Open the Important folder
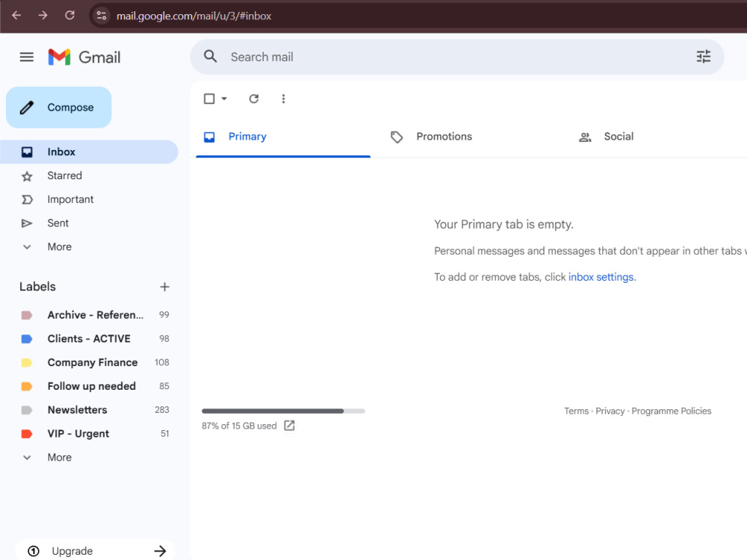This screenshot has height=560, width=747. click(89, 199)
